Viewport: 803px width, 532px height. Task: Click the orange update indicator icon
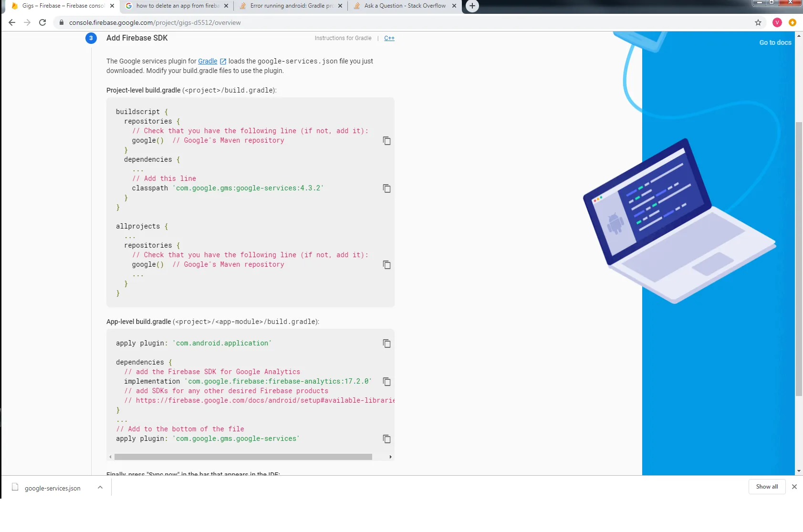click(x=793, y=22)
